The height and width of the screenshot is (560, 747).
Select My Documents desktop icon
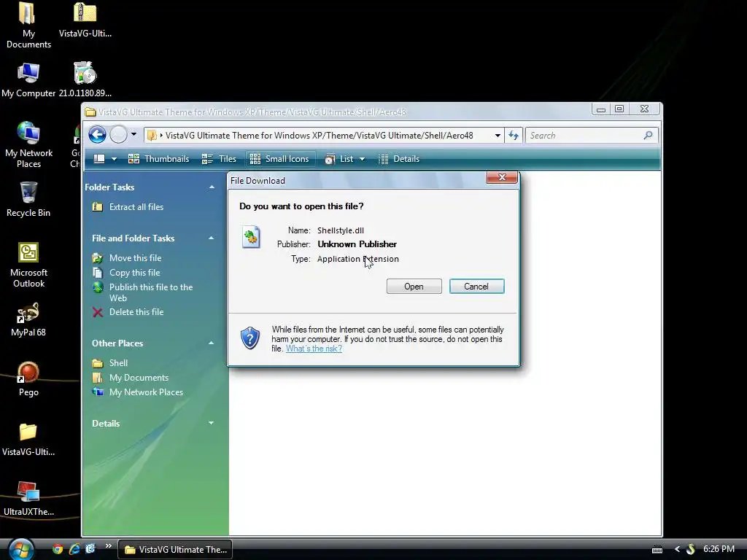tap(28, 26)
